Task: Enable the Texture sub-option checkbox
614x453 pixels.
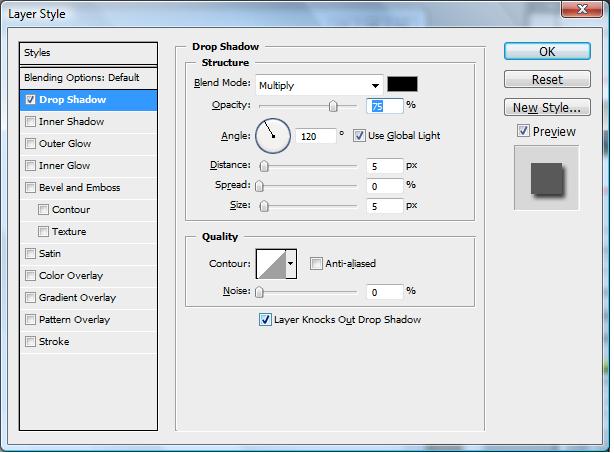Action: coord(43,231)
